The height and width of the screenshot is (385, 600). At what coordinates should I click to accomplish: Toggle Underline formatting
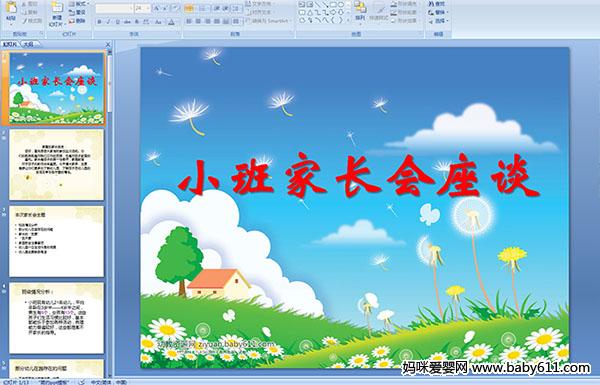tap(117, 22)
